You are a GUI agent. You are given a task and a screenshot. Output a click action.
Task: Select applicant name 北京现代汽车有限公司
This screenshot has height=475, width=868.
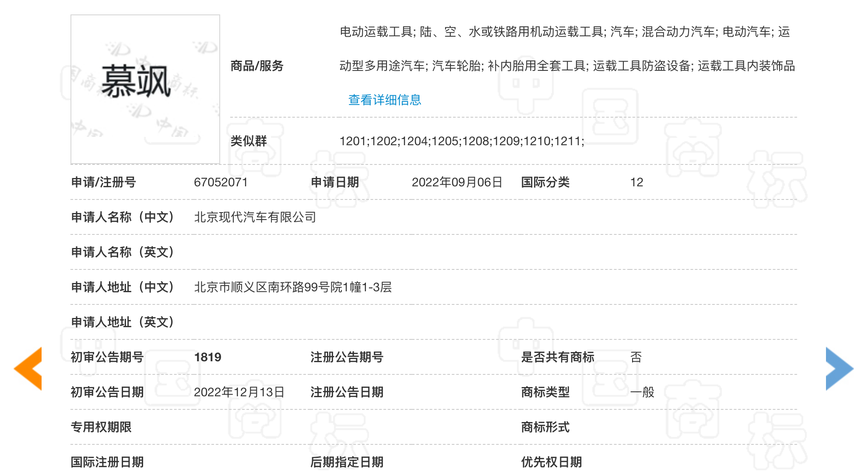[x=255, y=217]
